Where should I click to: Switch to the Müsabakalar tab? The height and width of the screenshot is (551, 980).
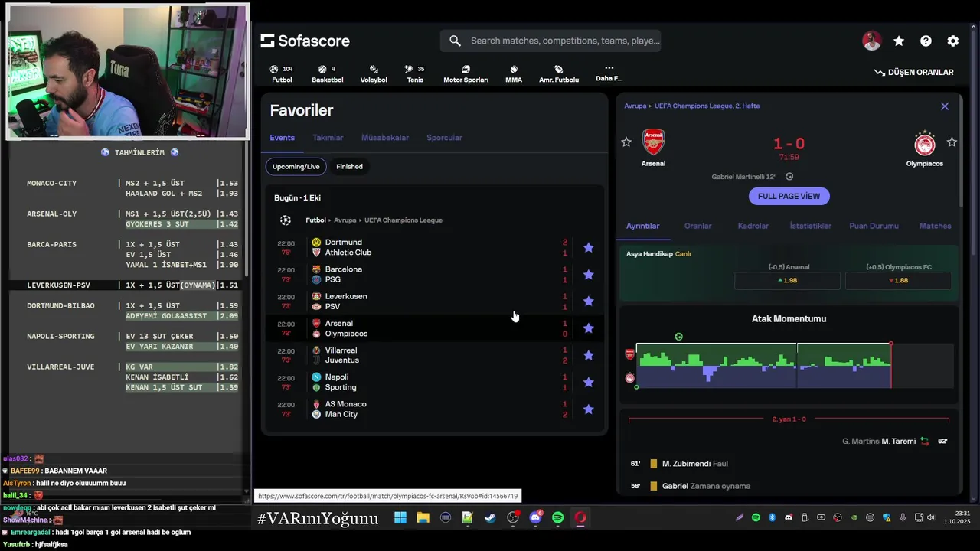pos(385,138)
